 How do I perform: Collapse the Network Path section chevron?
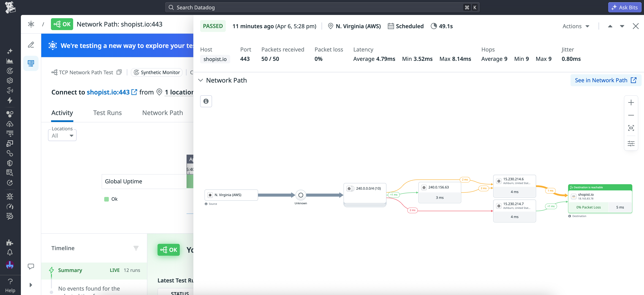coord(201,80)
